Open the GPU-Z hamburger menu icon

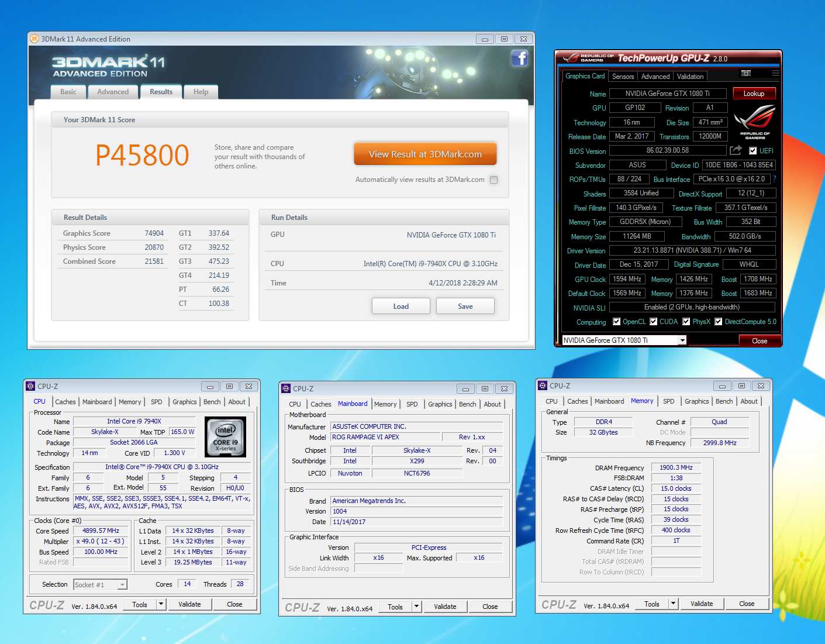[775, 73]
